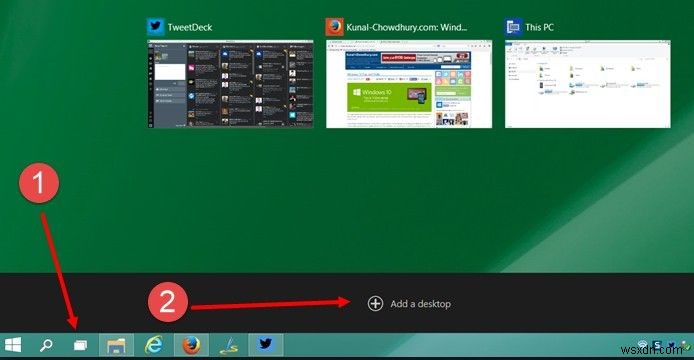Image resolution: width=694 pixels, height=360 pixels.
Task: Click the computer icon beside This PC title
Action: pos(513,27)
